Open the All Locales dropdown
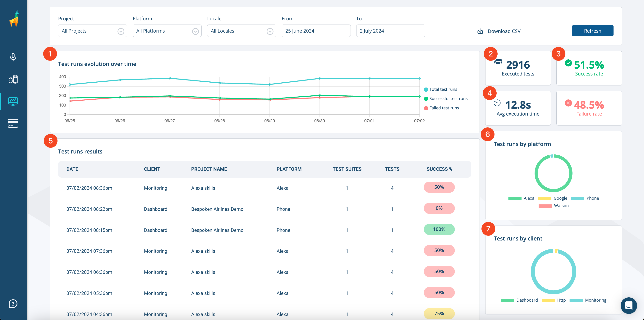The width and height of the screenshot is (644, 320). (x=242, y=31)
